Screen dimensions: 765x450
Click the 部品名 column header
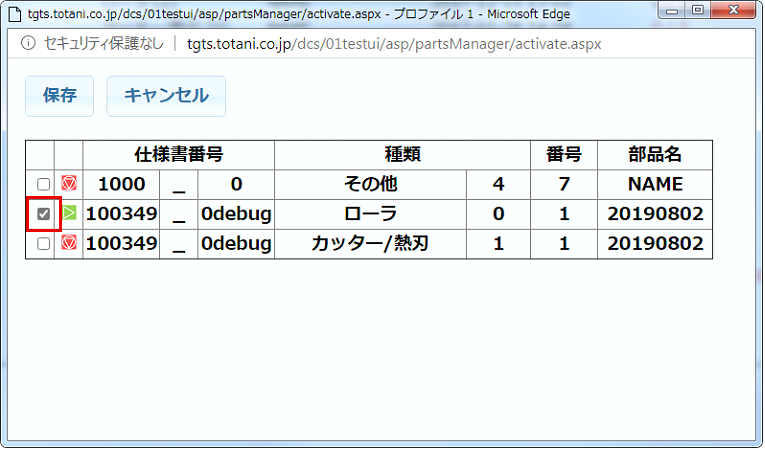click(x=655, y=155)
